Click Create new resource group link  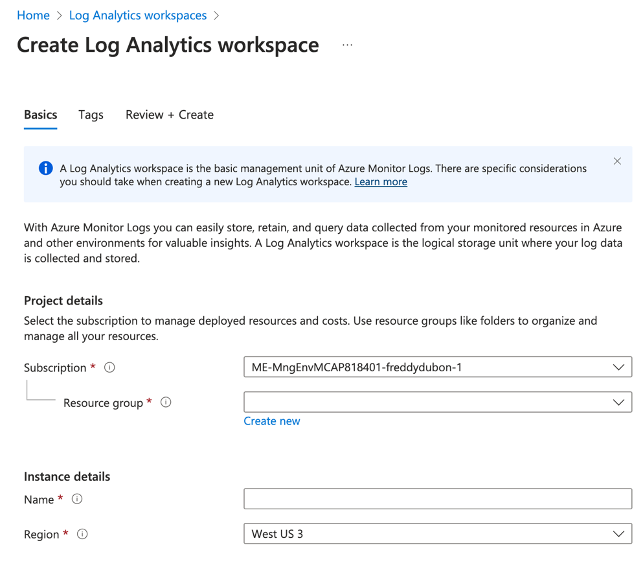coord(271,421)
